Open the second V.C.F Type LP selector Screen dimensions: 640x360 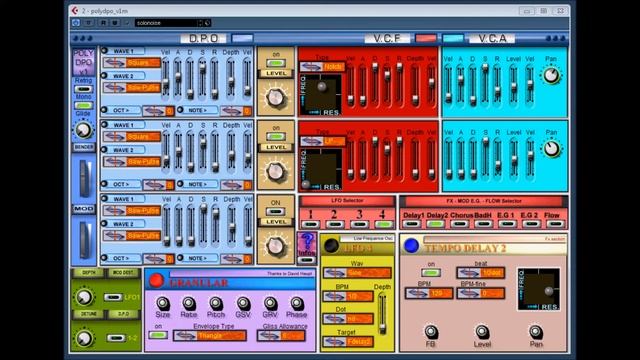click(322, 141)
